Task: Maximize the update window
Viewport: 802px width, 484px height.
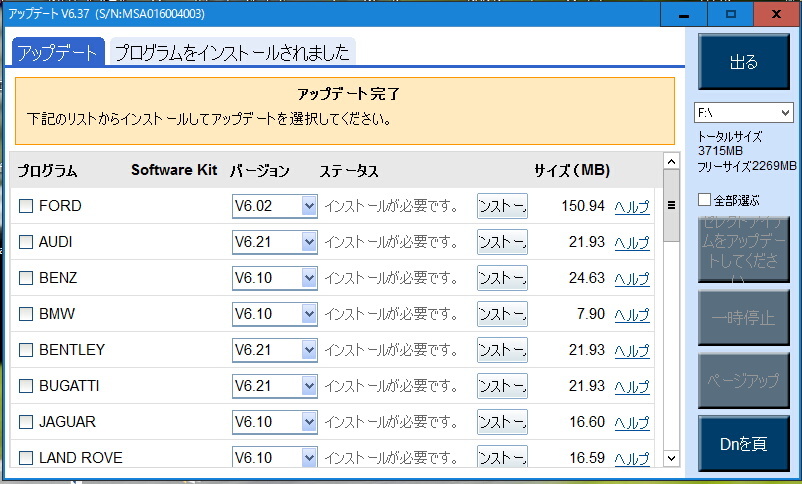Action: [731, 14]
